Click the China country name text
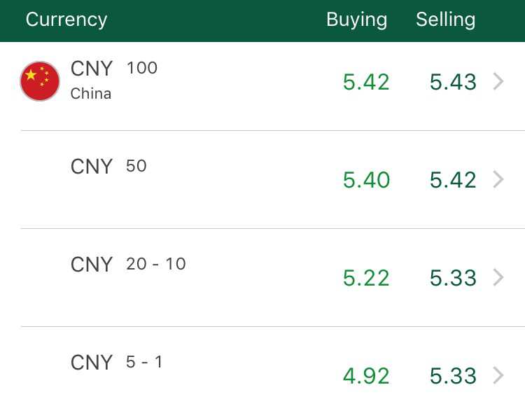This screenshot has height=420, width=525. 91,94
